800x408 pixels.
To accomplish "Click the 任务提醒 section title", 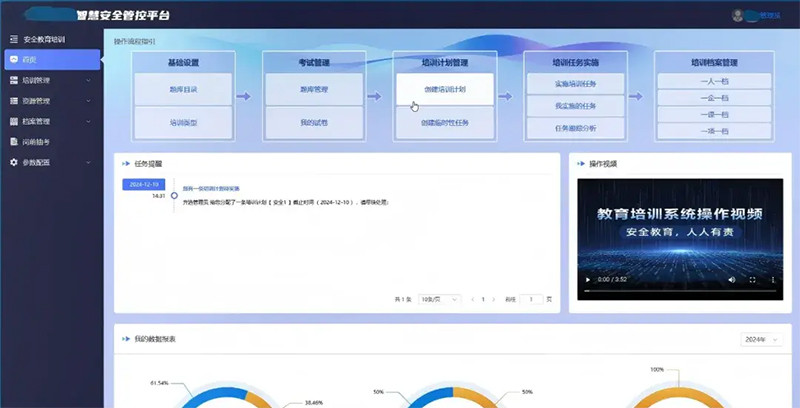I will pos(148,164).
